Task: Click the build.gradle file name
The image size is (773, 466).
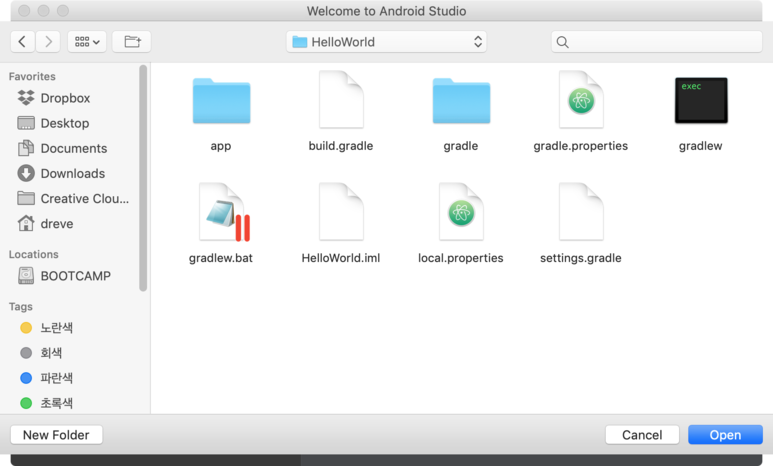Action: (341, 146)
